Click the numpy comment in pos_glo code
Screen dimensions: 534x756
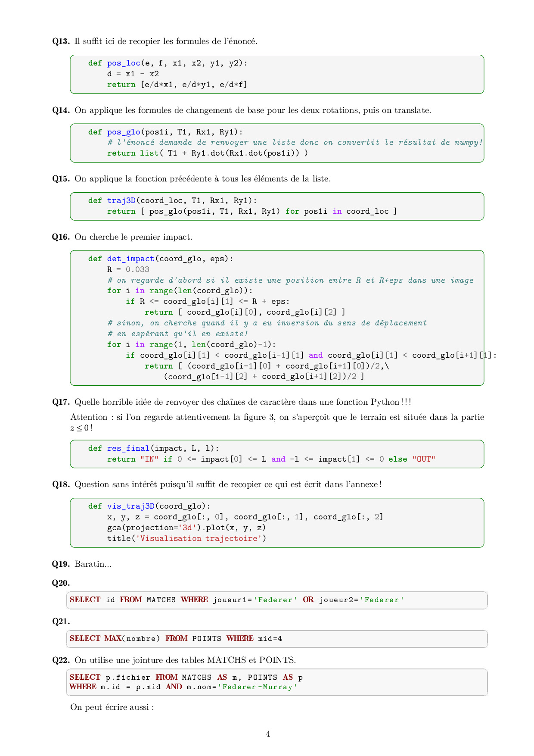point(295,143)
